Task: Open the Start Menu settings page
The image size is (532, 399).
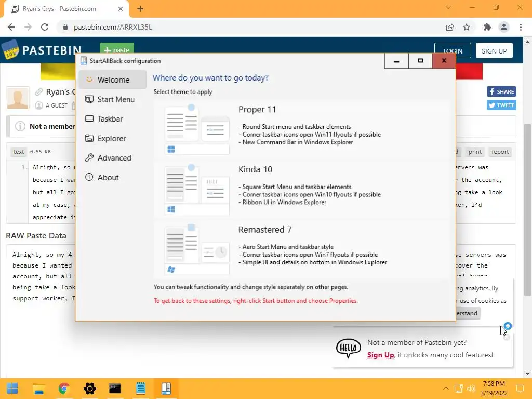Action: coord(112,99)
